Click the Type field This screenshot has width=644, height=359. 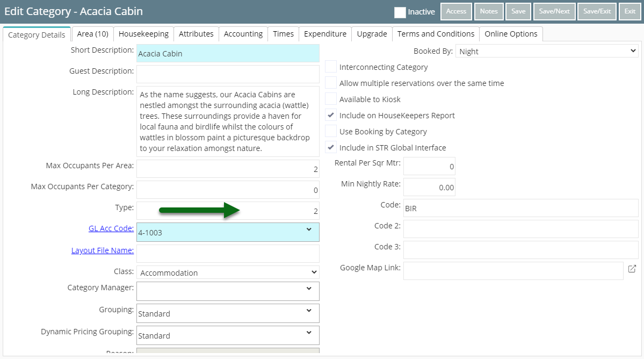tap(228, 210)
